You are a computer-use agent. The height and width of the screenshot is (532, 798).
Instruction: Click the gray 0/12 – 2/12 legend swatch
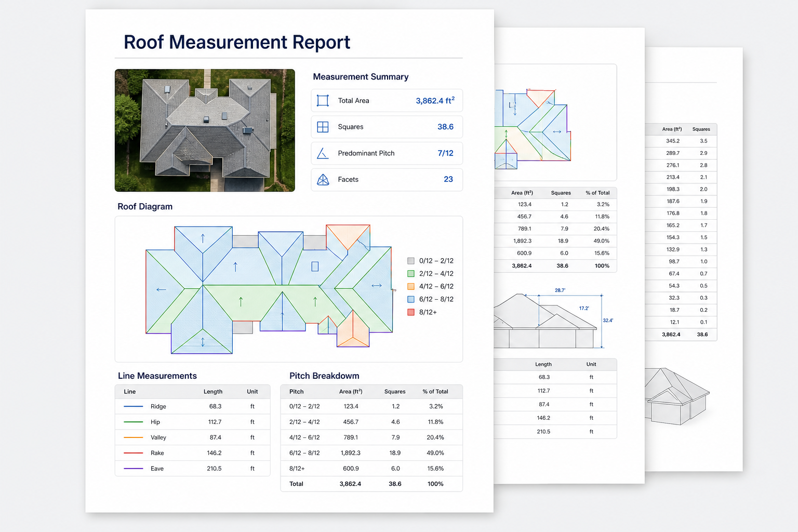(411, 261)
